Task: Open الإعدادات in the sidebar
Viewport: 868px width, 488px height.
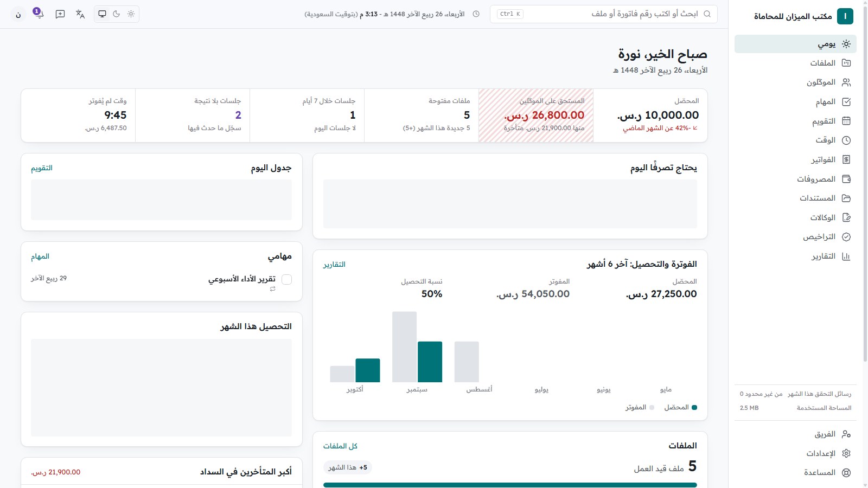Action: pyautogui.click(x=795, y=453)
